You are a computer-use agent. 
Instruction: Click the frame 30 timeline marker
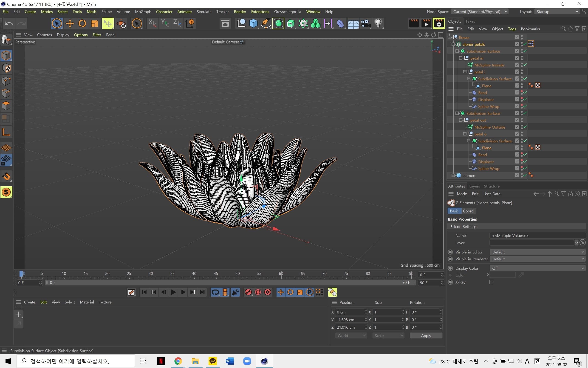click(x=151, y=273)
